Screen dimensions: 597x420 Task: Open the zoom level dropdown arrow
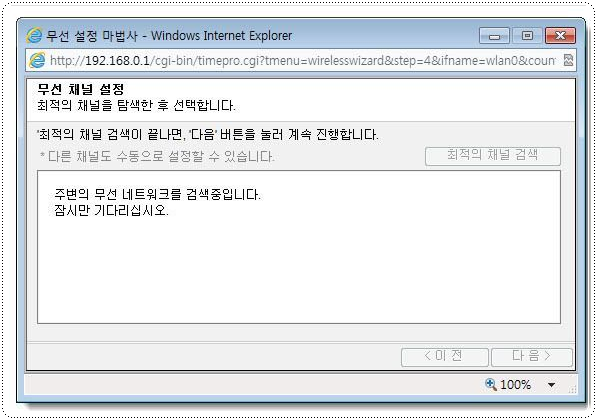(x=551, y=385)
